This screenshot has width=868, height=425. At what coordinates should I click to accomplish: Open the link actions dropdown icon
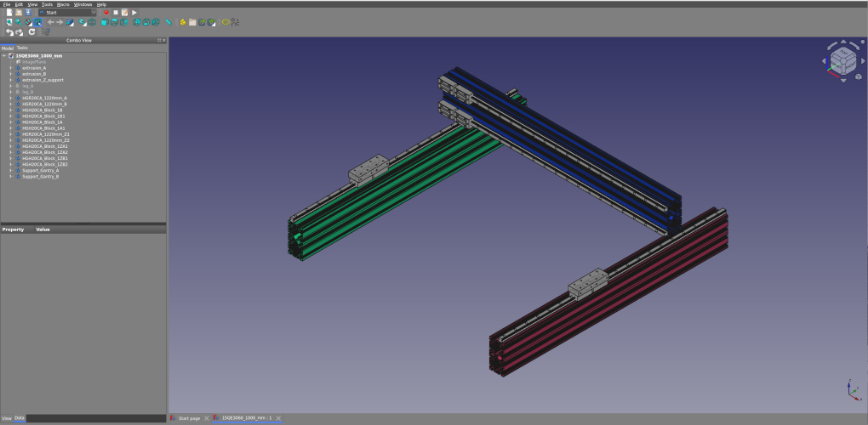point(211,22)
